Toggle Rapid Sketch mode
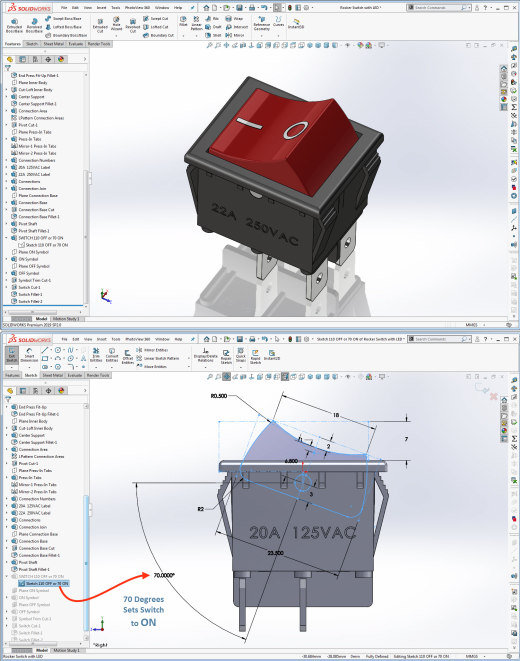Screen dimensions: 520x661 pos(255,357)
